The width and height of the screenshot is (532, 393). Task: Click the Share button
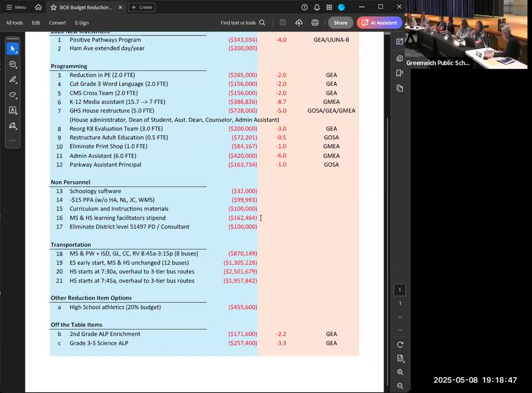pos(340,23)
